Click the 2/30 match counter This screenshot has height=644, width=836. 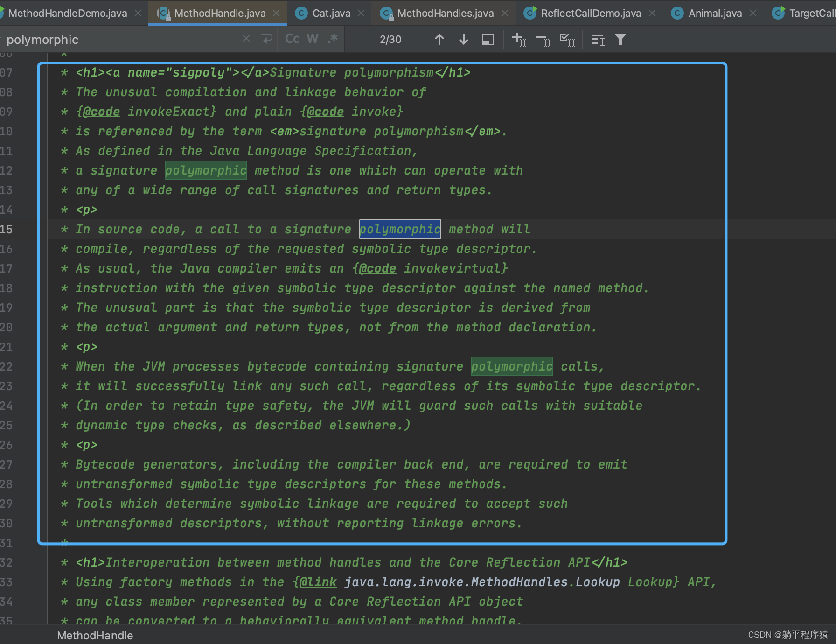pyautogui.click(x=390, y=40)
